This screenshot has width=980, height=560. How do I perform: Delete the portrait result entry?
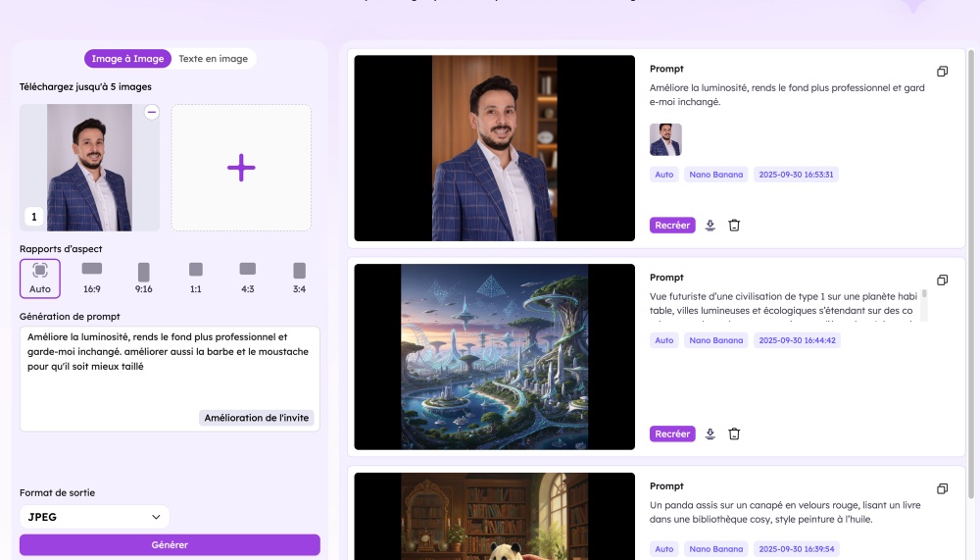734,226
